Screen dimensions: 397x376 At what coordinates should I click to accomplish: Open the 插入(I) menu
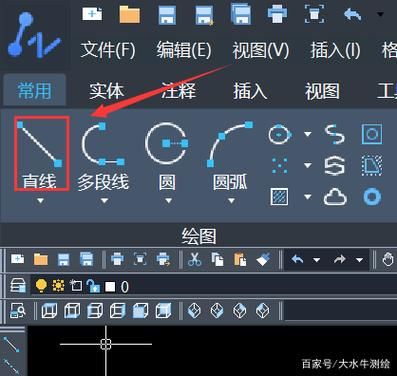tap(335, 51)
